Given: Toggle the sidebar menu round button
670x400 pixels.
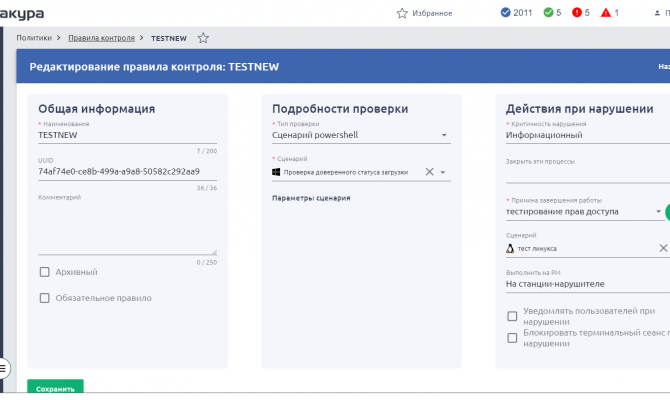Looking at the screenshot, I should [3, 367].
